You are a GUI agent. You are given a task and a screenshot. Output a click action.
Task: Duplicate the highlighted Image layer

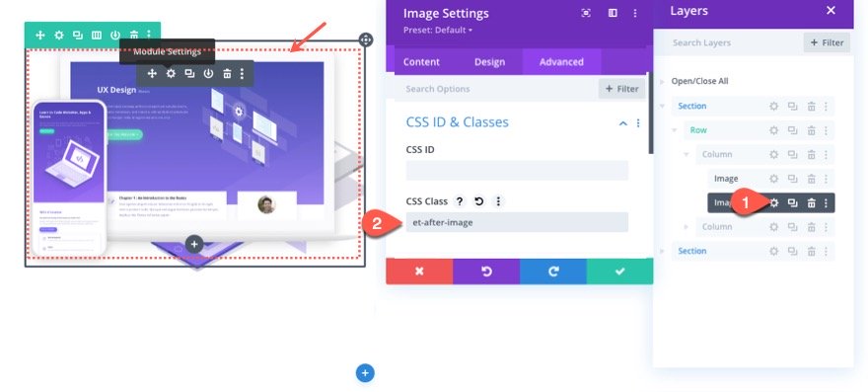tap(793, 203)
